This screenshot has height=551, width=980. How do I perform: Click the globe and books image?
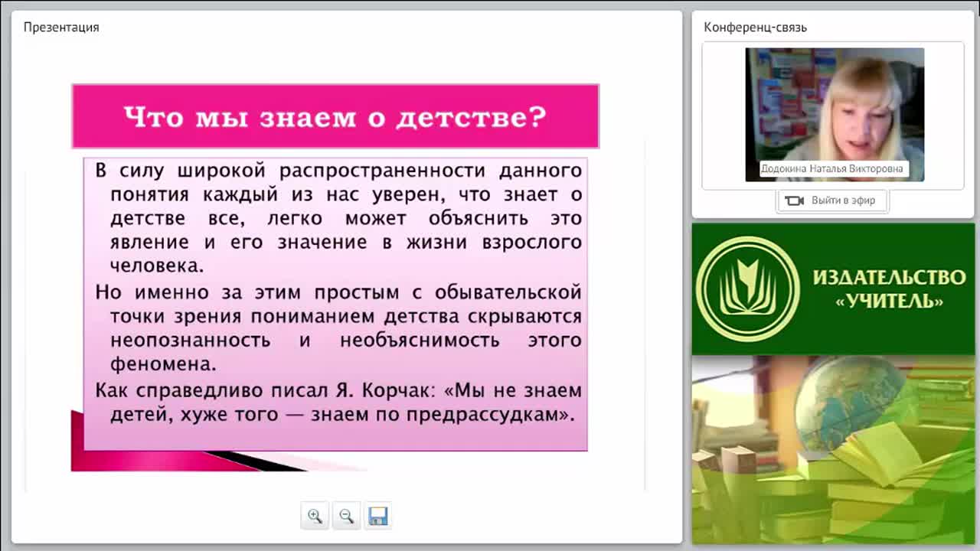tap(834, 450)
